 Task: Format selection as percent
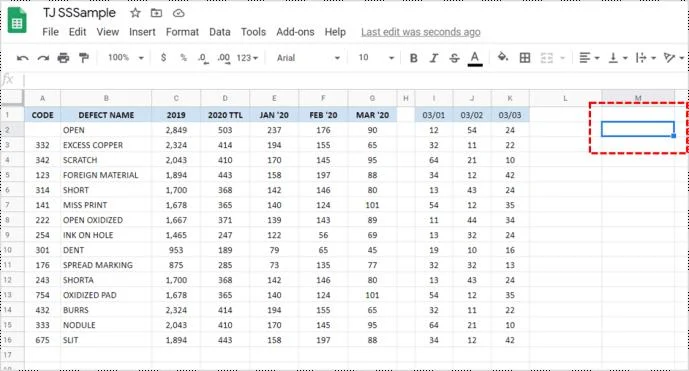[x=183, y=58]
